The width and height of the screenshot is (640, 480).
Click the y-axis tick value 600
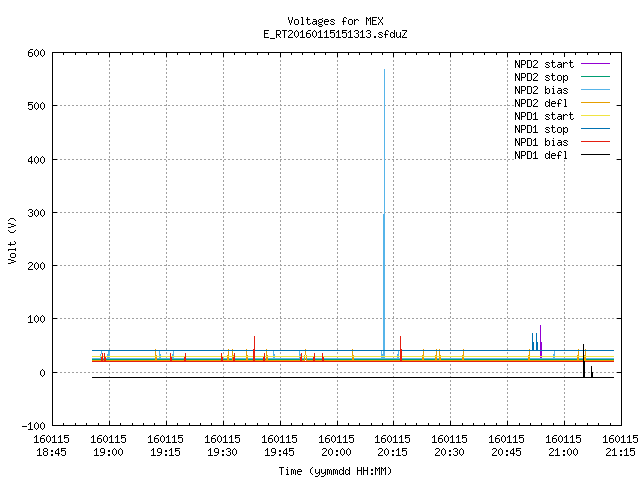click(x=36, y=53)
